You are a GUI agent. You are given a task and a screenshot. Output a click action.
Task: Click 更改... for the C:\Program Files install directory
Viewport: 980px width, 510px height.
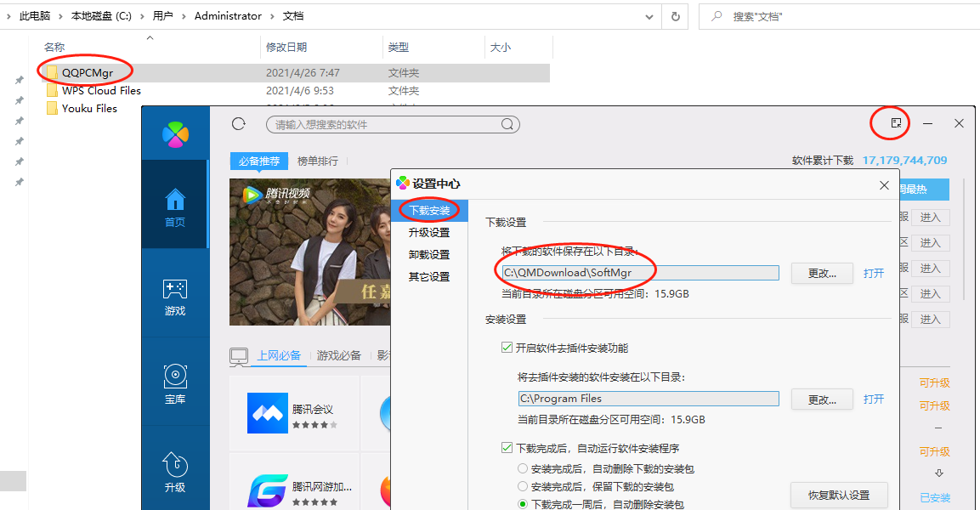(822, 399)
